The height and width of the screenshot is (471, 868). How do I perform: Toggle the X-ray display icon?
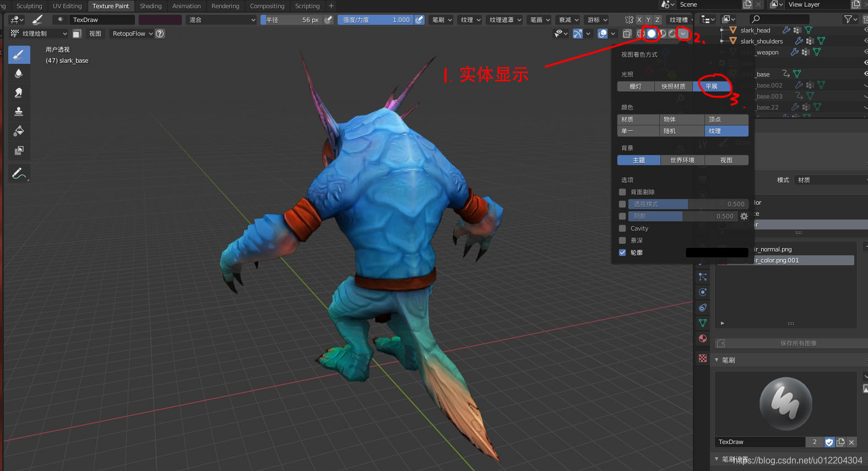[x=627, y=34]
